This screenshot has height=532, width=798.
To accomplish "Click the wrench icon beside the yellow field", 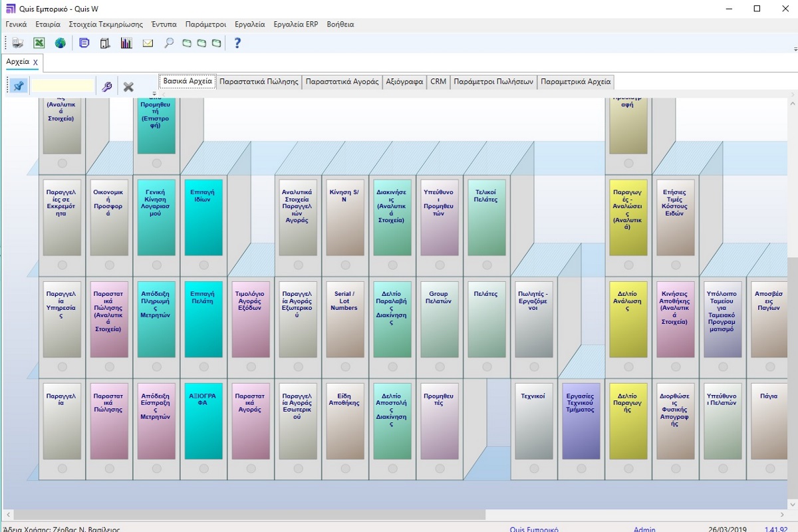I will point(106,86).
